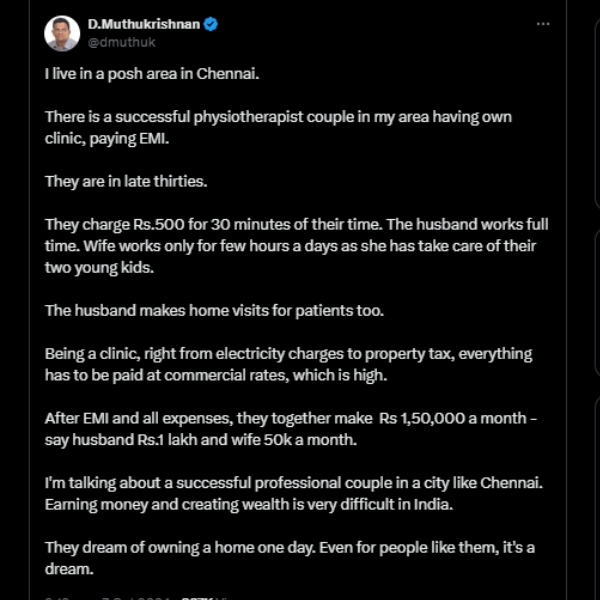Click the paragraph beginning "I'm talking about"
Viewport: 600px width, 600px height.
293,493
